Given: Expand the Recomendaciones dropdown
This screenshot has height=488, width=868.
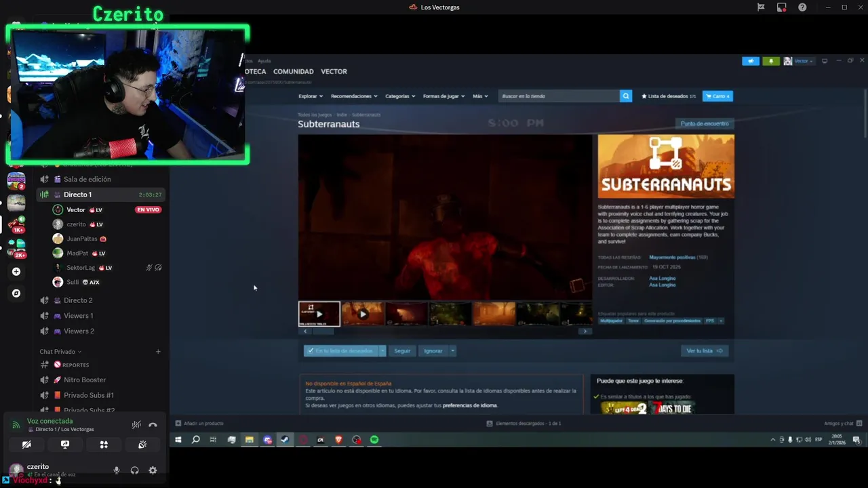Looking at the screenshot, I should (354, 96).
